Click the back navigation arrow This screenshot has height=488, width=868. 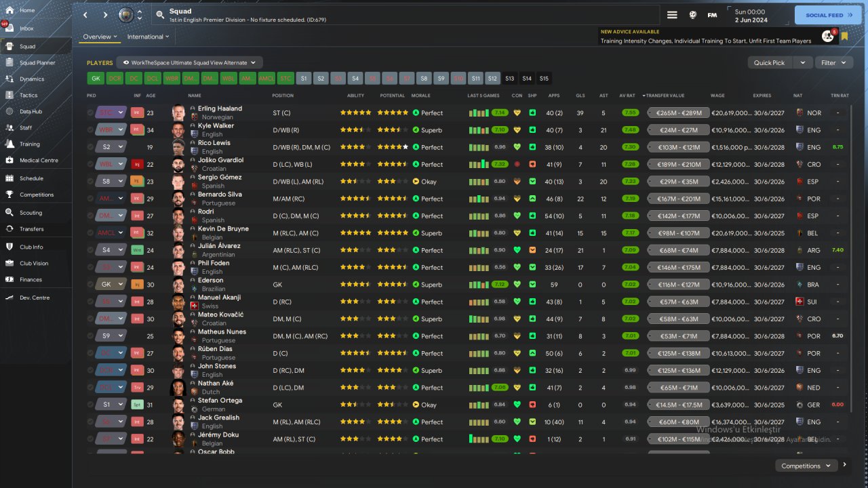85,15
